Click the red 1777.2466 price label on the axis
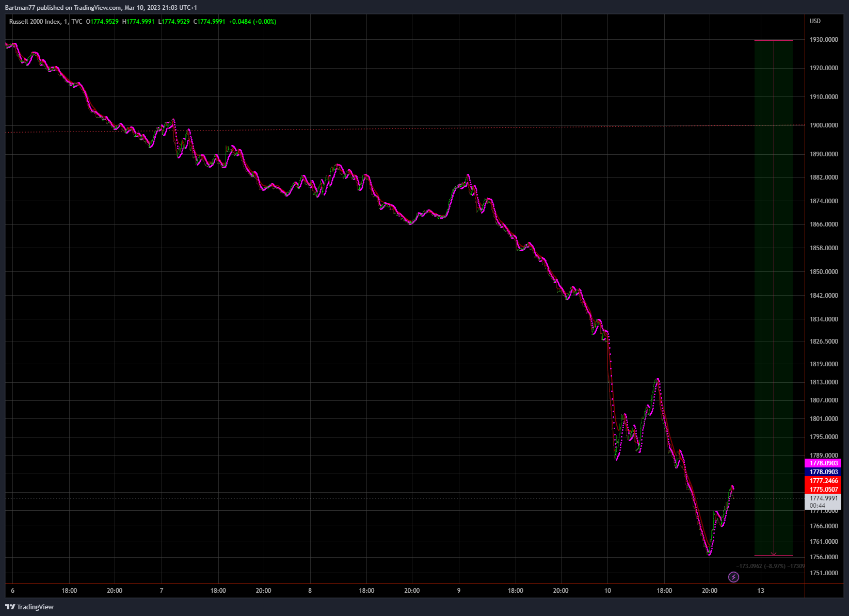The width and height of the screenshot is (849, 616). coord(823,480)
